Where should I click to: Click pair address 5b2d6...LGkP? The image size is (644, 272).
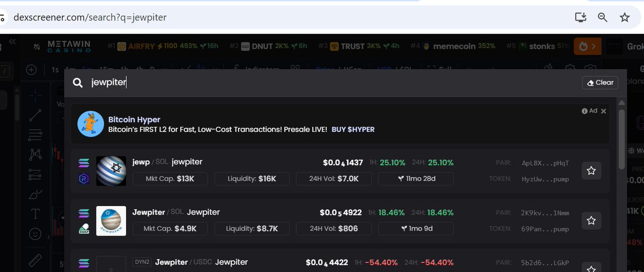point(545,263)
